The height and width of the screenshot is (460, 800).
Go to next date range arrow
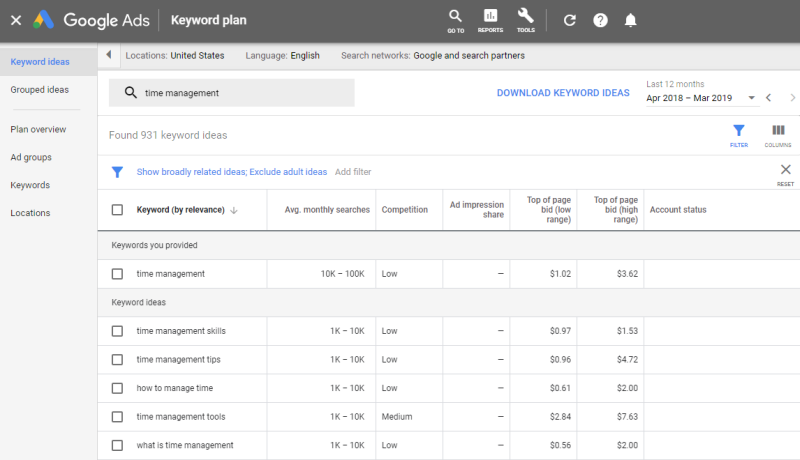tap(792, 97)
